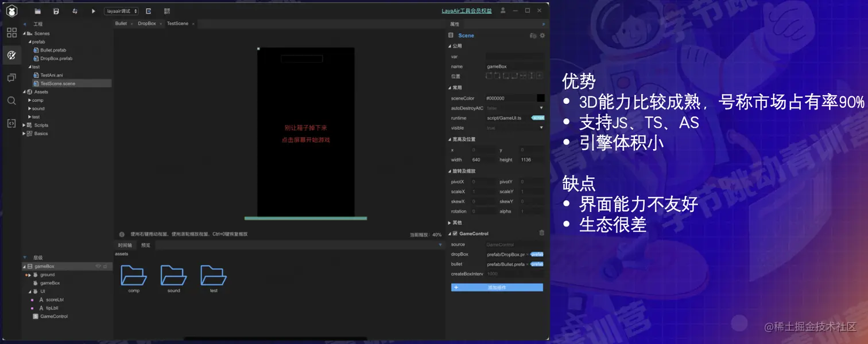Open the visible property dropdown

[514, 128]
